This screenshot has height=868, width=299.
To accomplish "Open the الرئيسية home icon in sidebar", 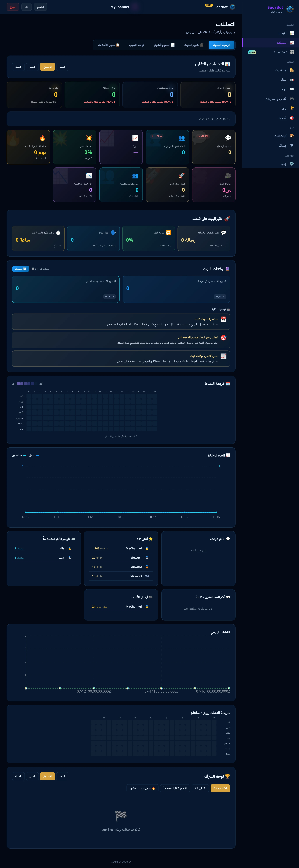I will click(x=292, y=33).
